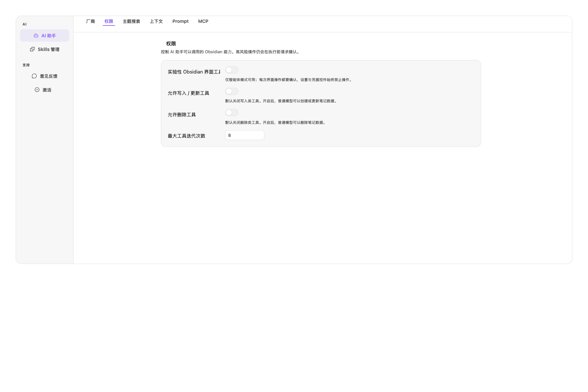Enable 实验性 Obsidian 界面工具 toggle
Viewport: 588px width, 392px height.
point(232,70)
